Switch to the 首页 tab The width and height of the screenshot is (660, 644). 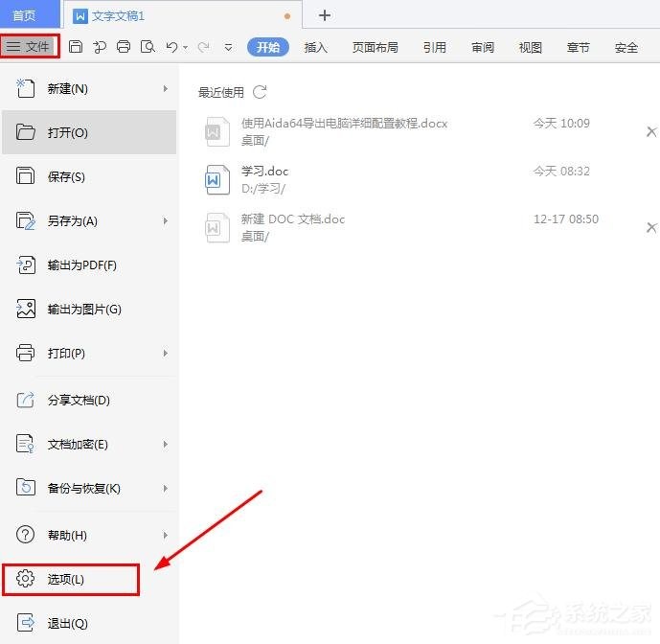pos(29,15)
